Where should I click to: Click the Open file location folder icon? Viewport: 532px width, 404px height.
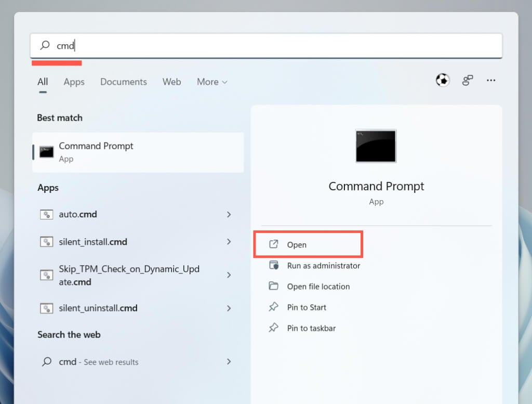click(x=274, y=286)
